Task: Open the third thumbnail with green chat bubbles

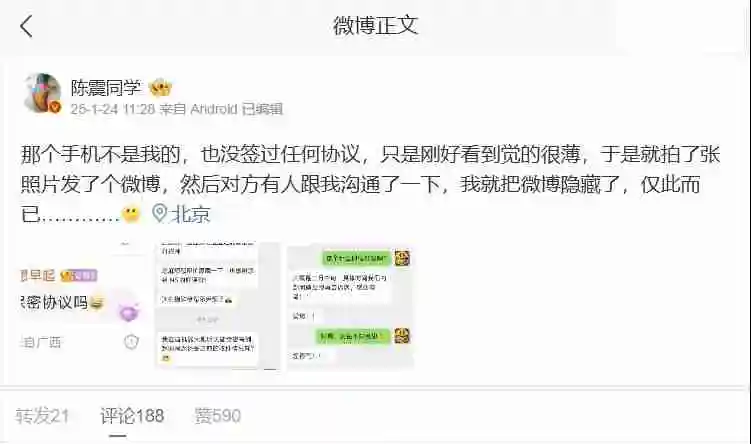Action: (351, 306)
